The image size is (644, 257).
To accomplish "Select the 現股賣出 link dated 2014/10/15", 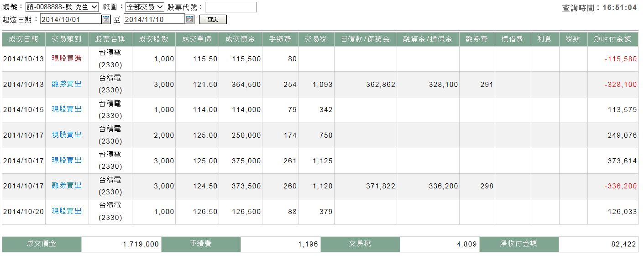I will click(x=67, y=109).
